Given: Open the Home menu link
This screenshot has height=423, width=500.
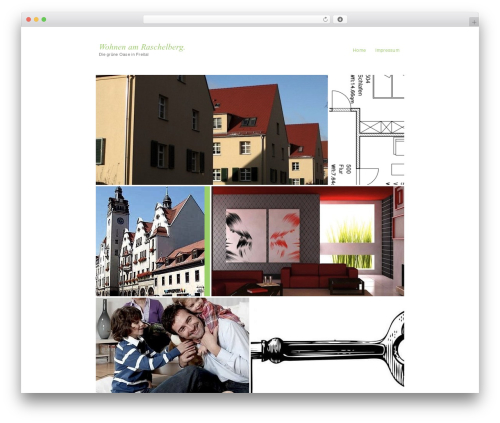Looking at the screenshot, I should [359, 50].
